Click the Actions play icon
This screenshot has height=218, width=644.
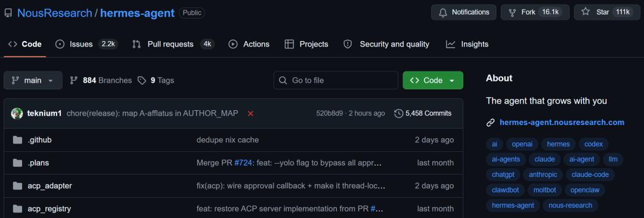[x=233, y=44]
